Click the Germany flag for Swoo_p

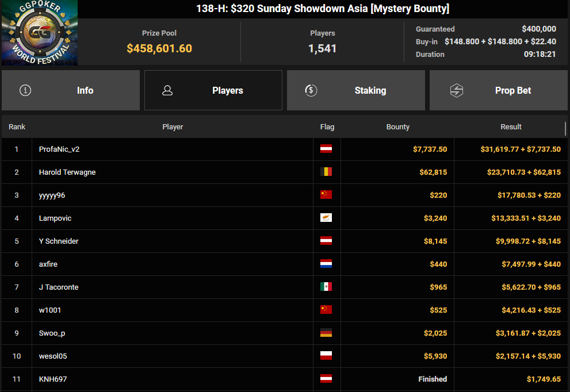point(326,333)
